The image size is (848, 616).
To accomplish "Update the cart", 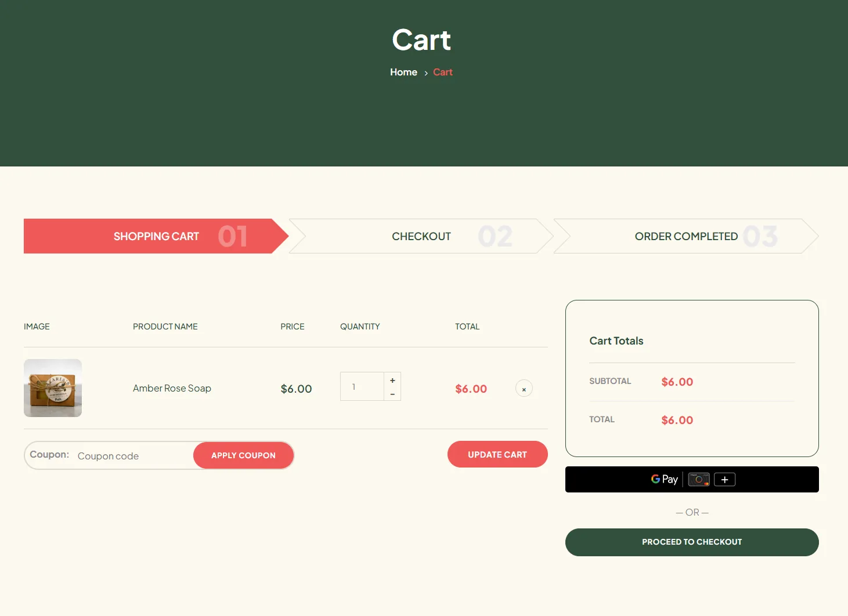I will click(497, 454).
